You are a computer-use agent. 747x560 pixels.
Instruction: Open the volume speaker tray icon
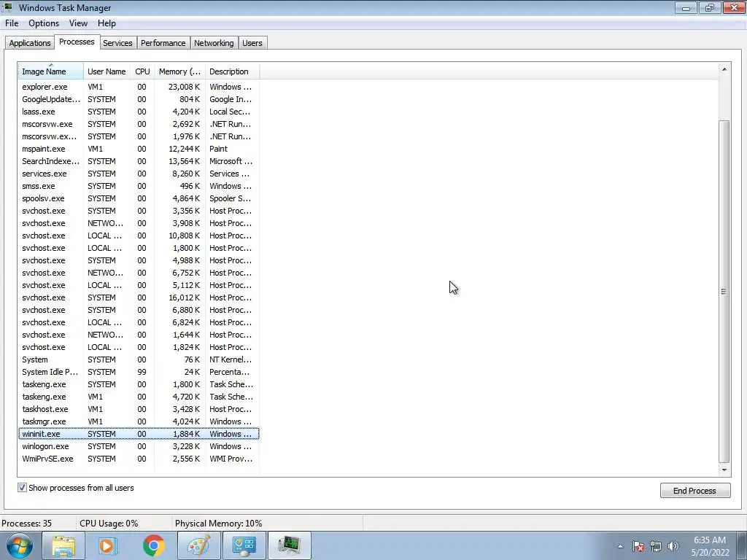pos(673,546)
